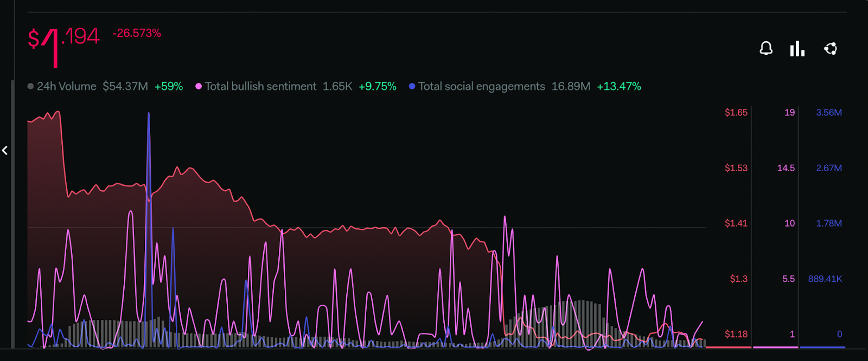Click the +9.75% sentiment change
Screen dimensions: 868x361
click(x=378, y=86)
